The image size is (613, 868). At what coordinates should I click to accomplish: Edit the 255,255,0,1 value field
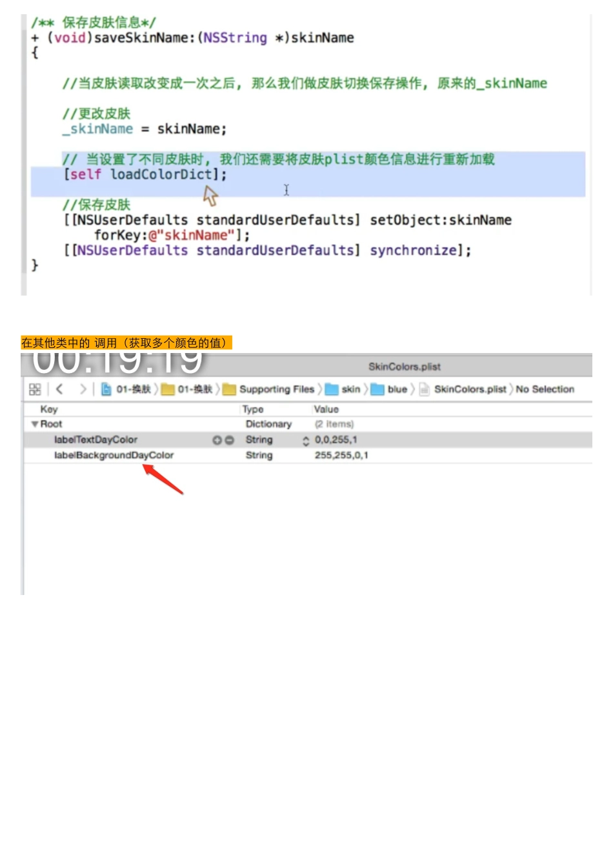point(341,455)
